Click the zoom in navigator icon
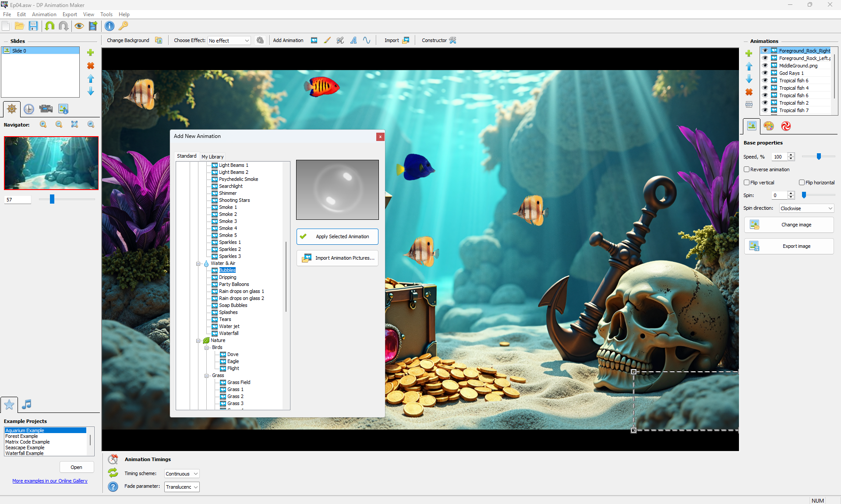841x504 pixels. tap(43, 124)
